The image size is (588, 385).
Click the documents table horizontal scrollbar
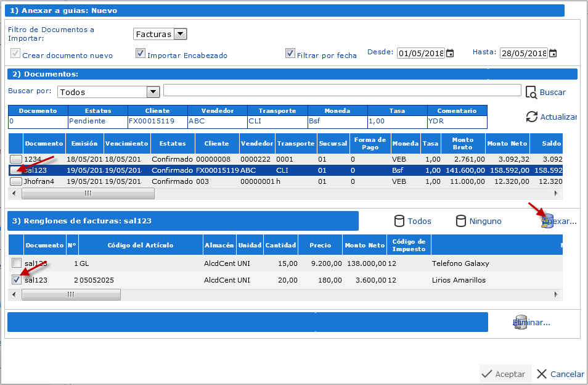click(x=88, y=193)
